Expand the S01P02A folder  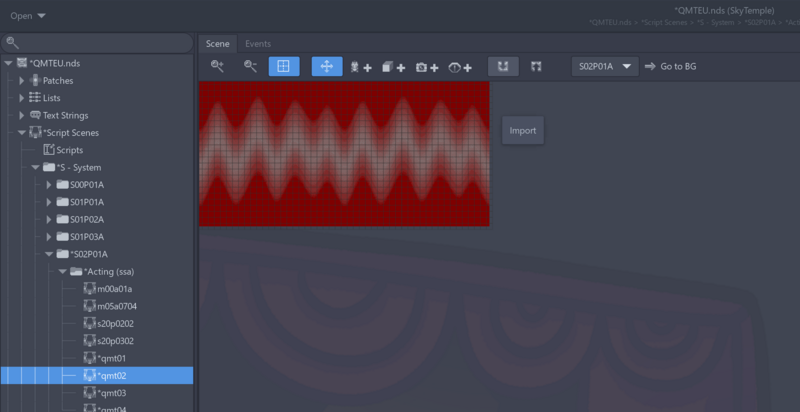(48, 219)
